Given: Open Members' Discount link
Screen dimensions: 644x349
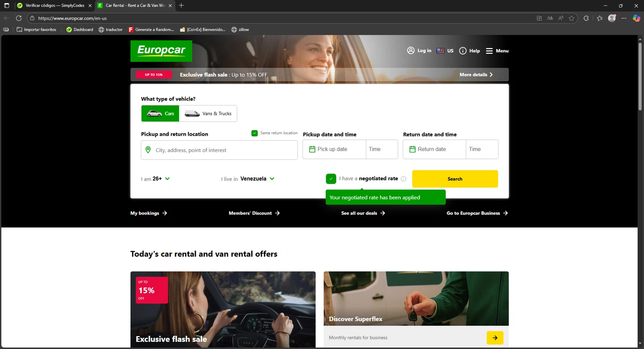Looking at the screenshot, I should click(x=254, y=213).
